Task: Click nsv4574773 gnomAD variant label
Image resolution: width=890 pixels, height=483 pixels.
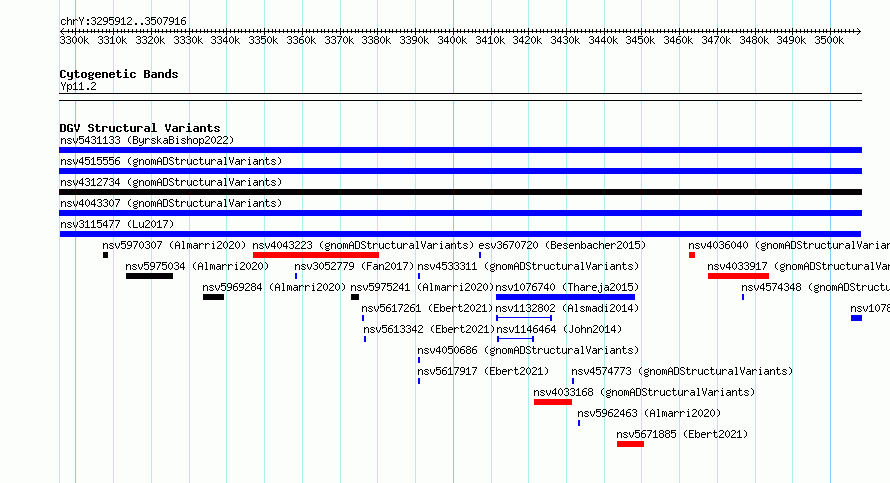Action: coord(682,371)
